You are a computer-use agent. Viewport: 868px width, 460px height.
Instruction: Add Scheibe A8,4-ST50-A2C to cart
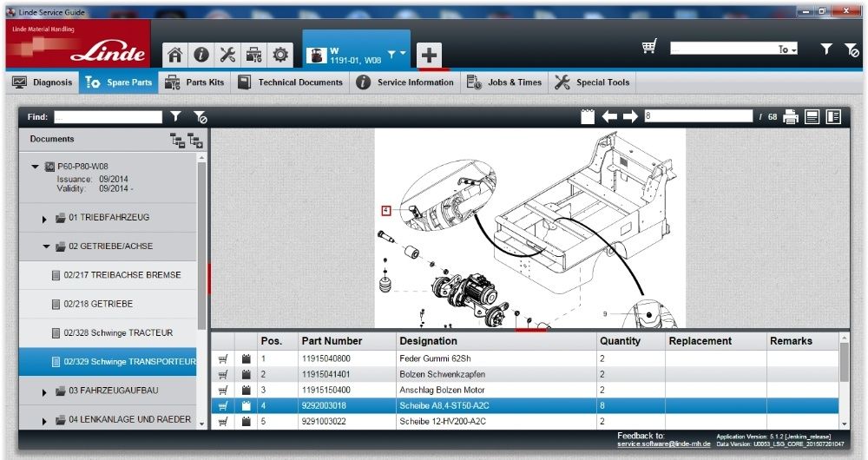(223, 405)
